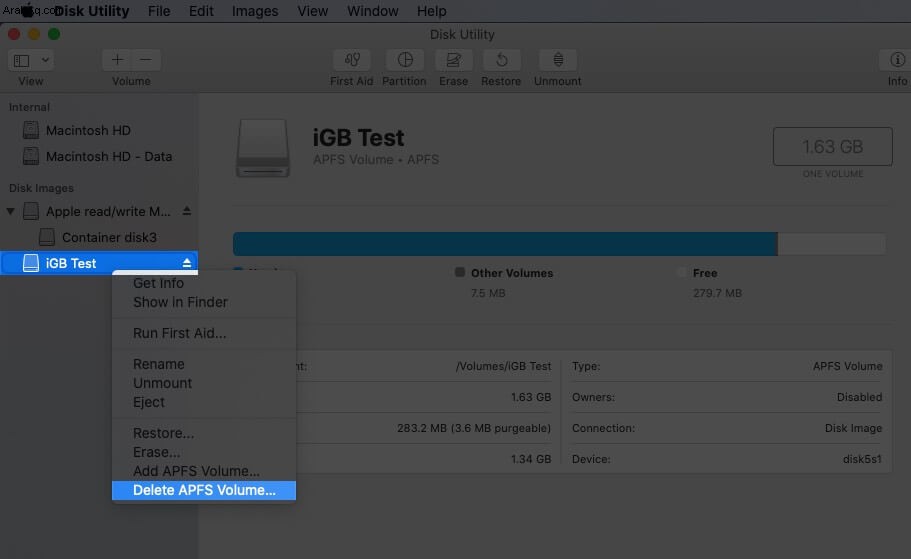Click the Container disk3 drive icon

[x=46, y=237]
